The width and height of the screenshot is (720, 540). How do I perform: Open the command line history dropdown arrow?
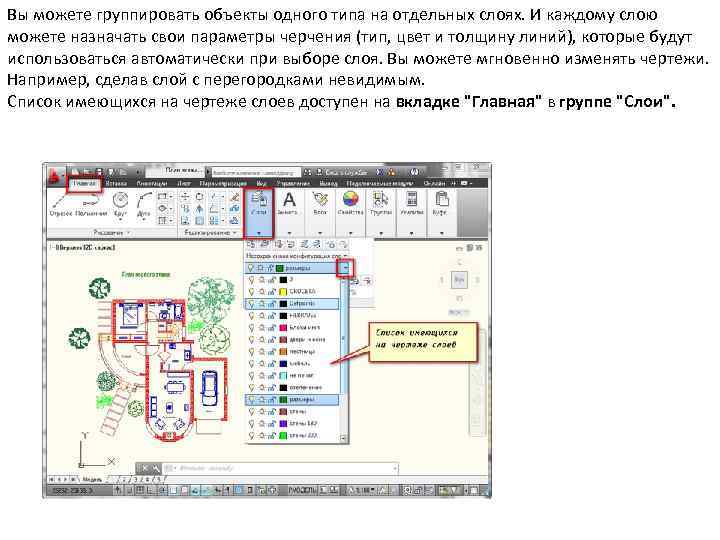pyautogui.click(x=395, y=468)
